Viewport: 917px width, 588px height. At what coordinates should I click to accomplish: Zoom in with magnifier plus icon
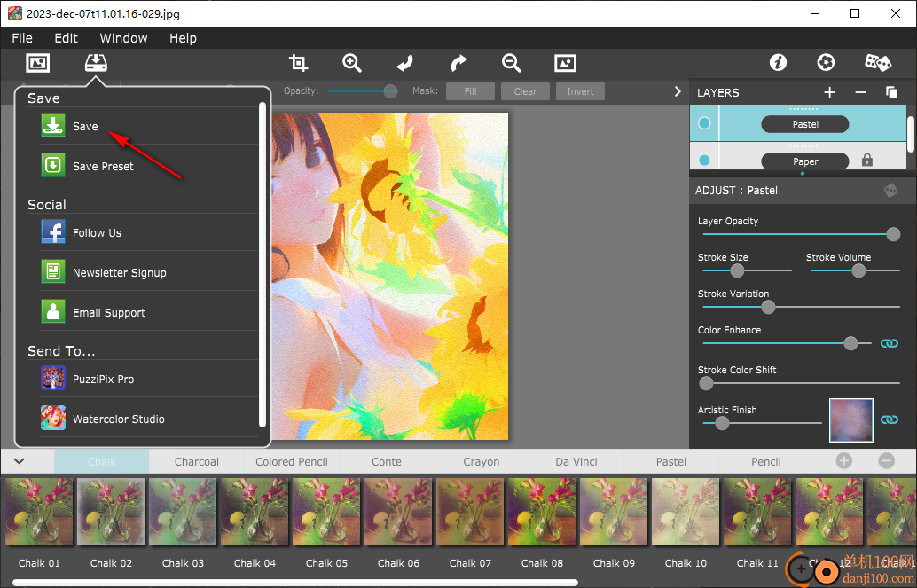(x=351, y=63)
